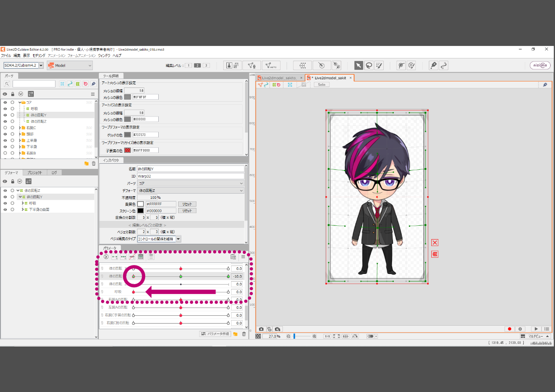Screen dimensions: 555x392
Task: Click delete keys parameter icon
Action: click(132, 257)
